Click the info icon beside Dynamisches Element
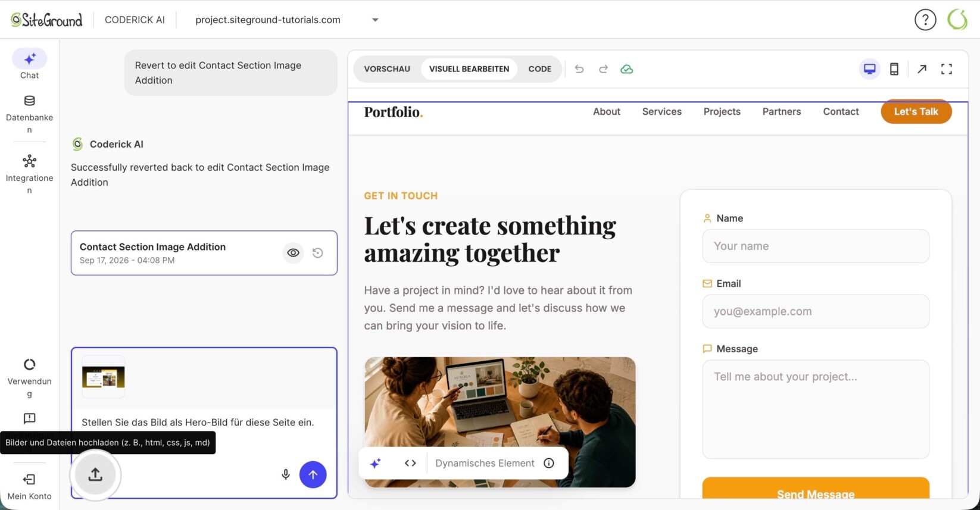The height and width of the screenshot is (510, 980). [549, 463]
